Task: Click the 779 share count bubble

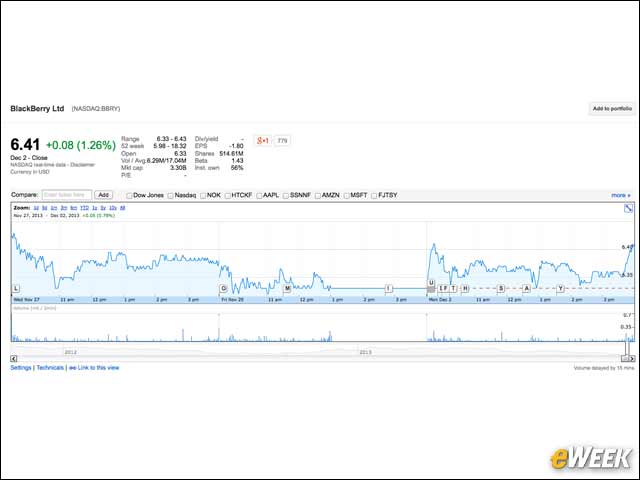Action: pos(282,141)
